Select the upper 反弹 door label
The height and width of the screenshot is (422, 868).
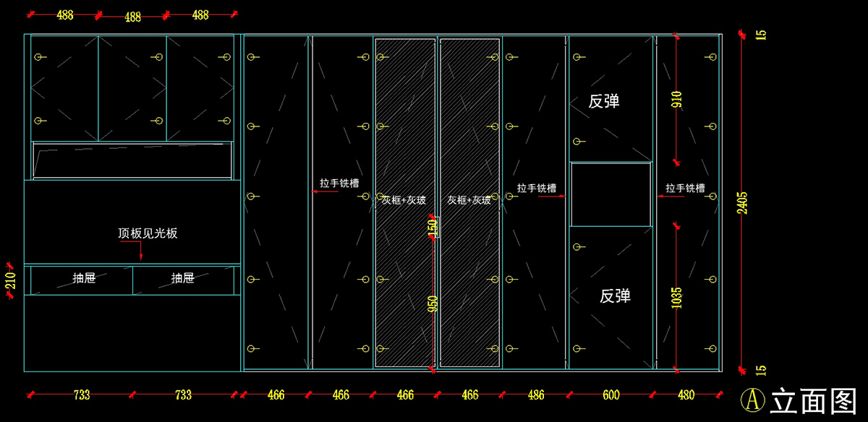(604, 101)
